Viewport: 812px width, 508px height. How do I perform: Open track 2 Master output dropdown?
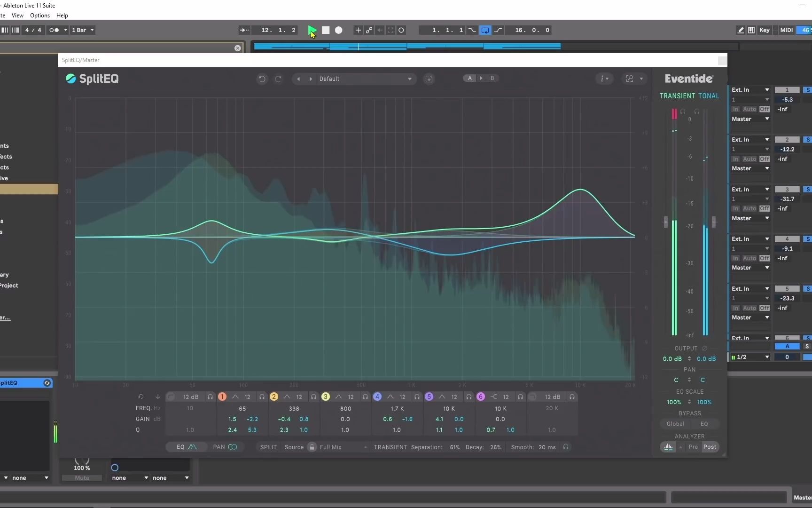click(x=750, y=168)
